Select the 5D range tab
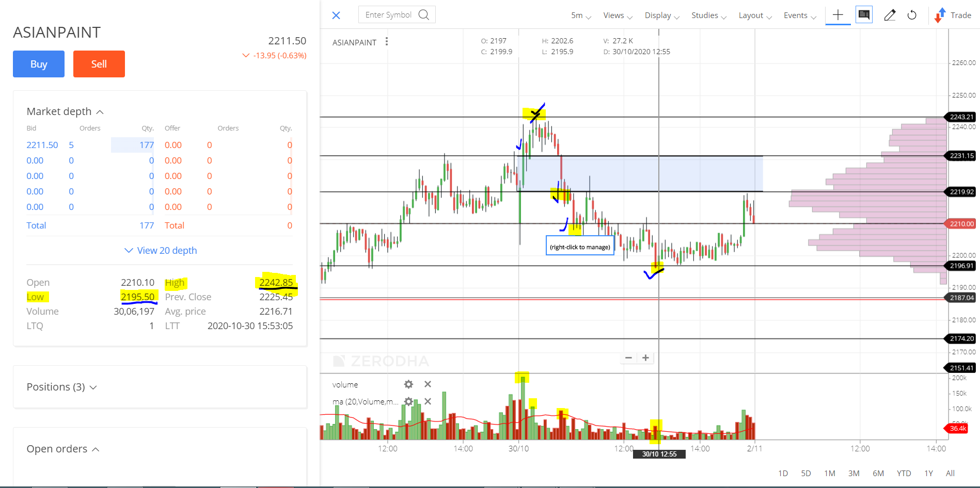 [x=806, y=473]
